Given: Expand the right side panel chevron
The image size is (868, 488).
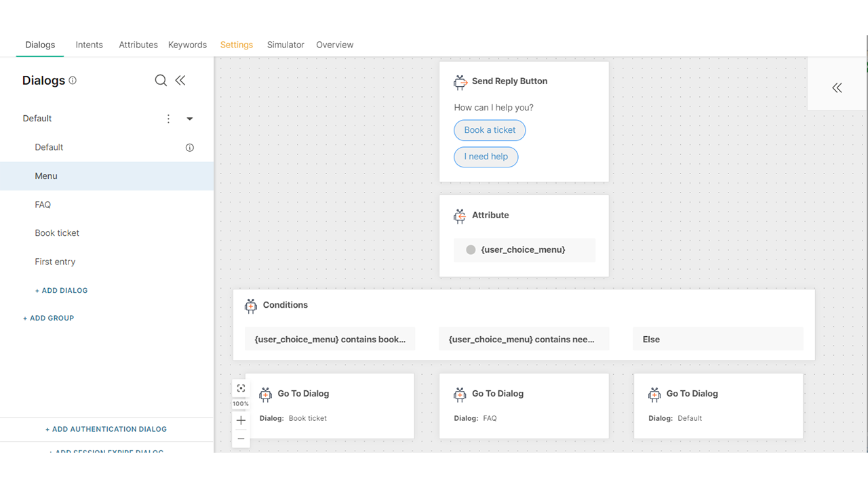Looking at the screenshot, I should tap(837, 87).
